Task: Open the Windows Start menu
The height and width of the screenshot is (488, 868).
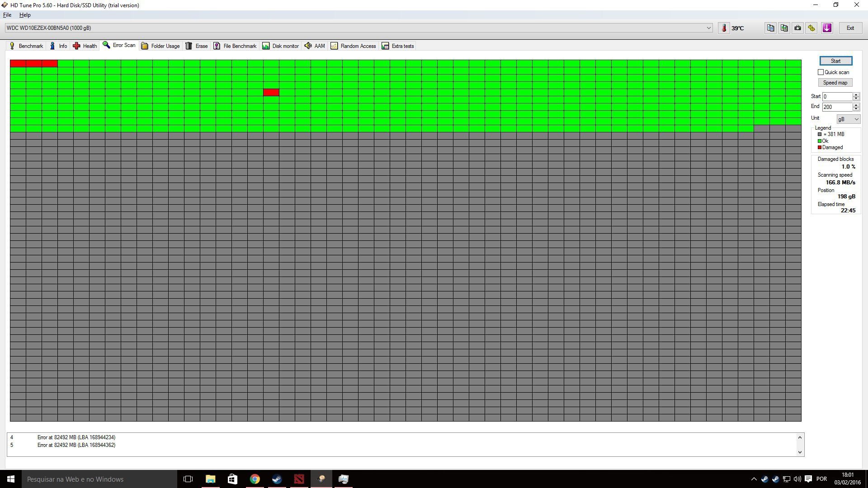Action: point(11,479)
